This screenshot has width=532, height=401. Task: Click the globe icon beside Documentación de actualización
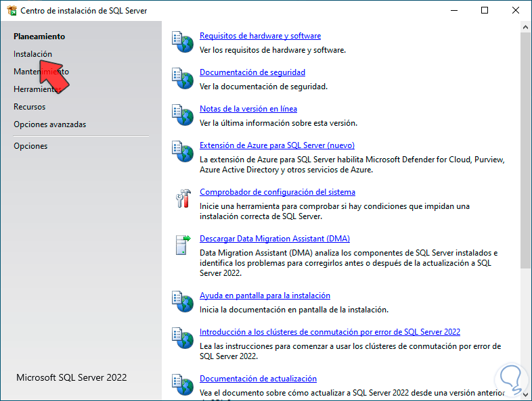(183, 385)
